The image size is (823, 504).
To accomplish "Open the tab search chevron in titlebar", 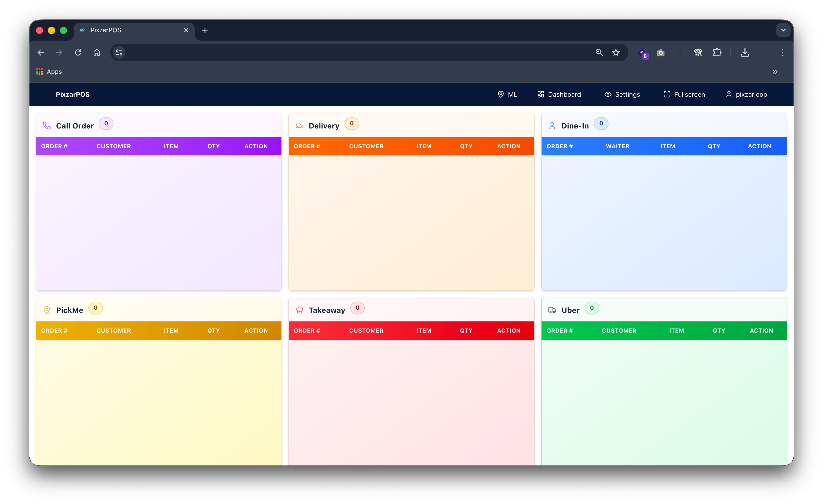I will tap(783, 30).
